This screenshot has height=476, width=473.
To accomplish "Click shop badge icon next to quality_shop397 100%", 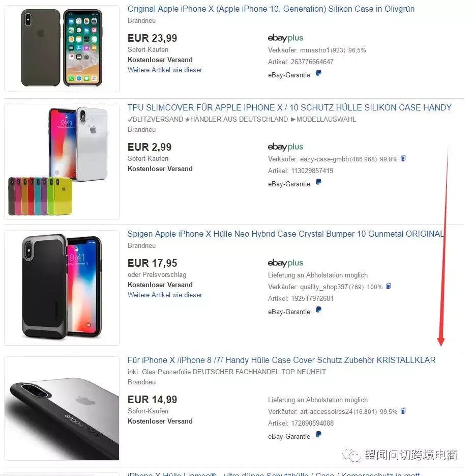I will (389, 286).
